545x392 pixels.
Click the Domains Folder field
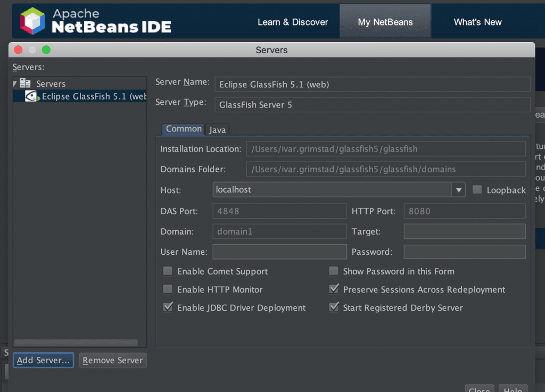pos(386,169)
